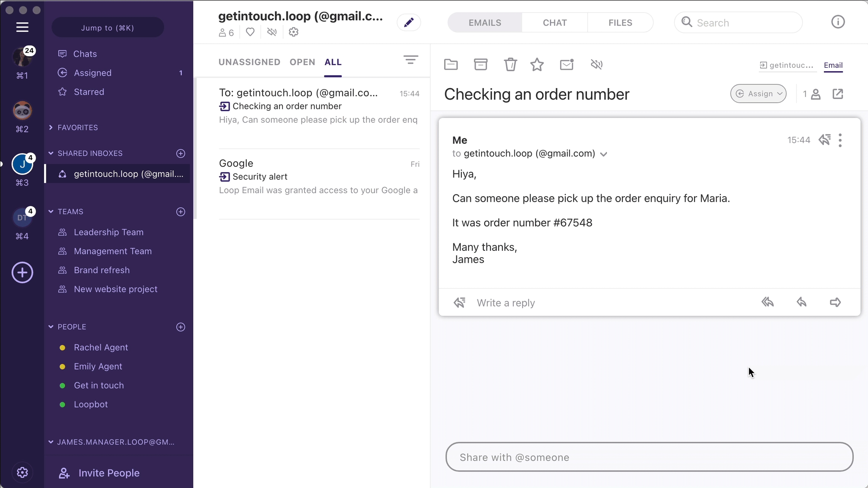The image size is (868, 488).
Task: Click the forward arrow icon
Action: coord(835,302)
